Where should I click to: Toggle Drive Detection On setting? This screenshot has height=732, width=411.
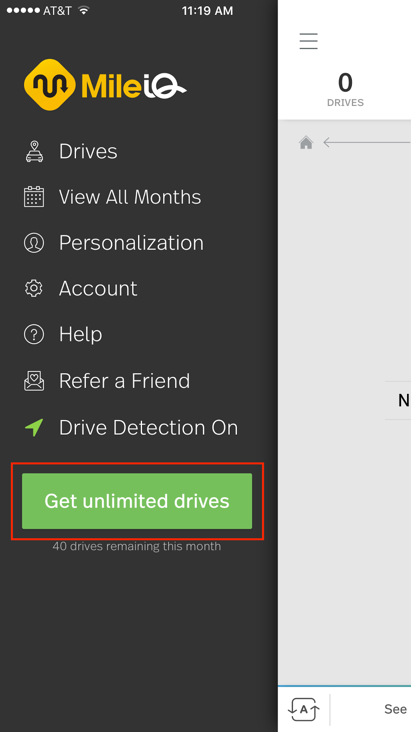click(131, 427)
